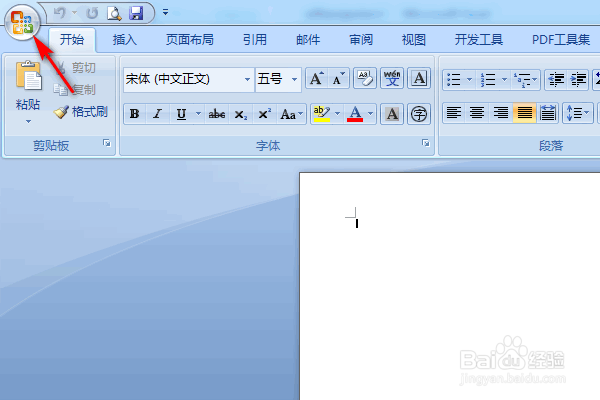The image size is (600, 400).
Task: Click the Shrink Font icon
Action: pos(338,78)
